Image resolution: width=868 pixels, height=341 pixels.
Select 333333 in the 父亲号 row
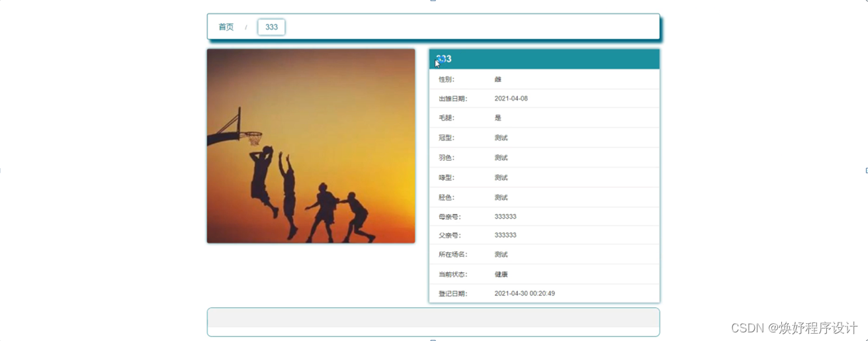[505, 235]
